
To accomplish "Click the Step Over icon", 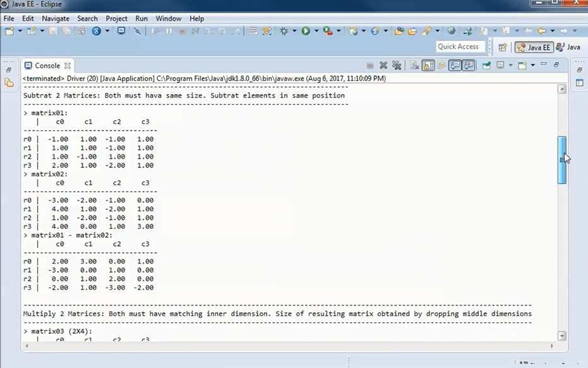I will [x=222, y=31].
